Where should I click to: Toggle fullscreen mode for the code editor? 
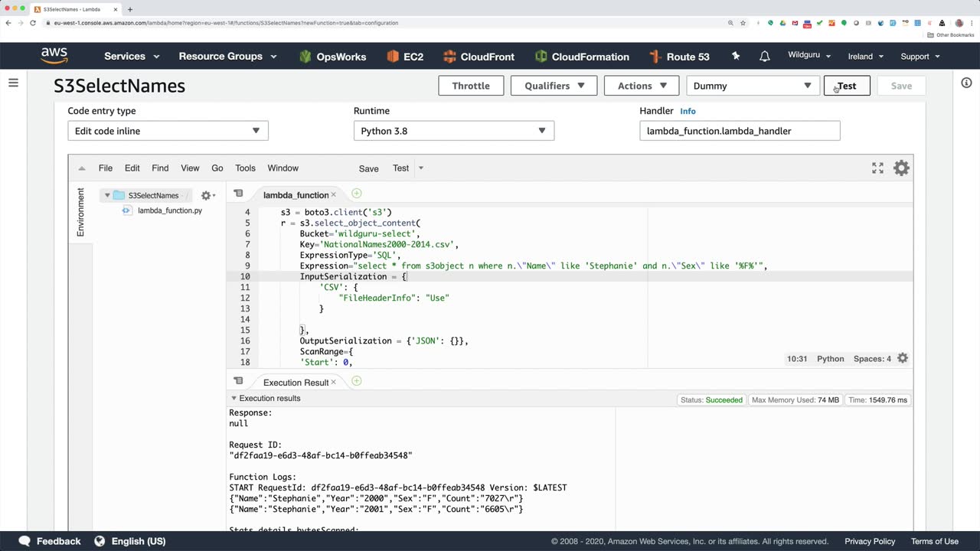coord(877,168)
